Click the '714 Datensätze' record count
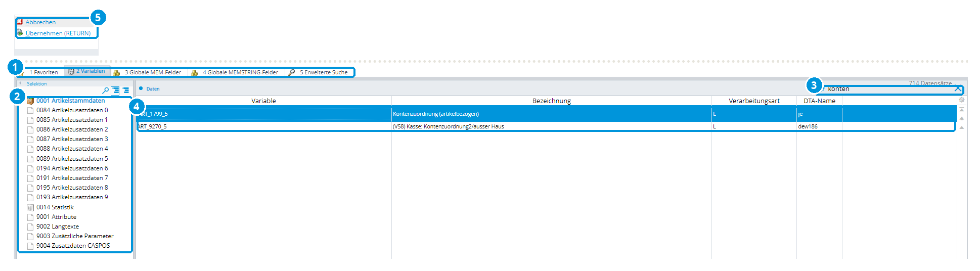The width and height of the screenshot is (980, 271). coord(930,83)
